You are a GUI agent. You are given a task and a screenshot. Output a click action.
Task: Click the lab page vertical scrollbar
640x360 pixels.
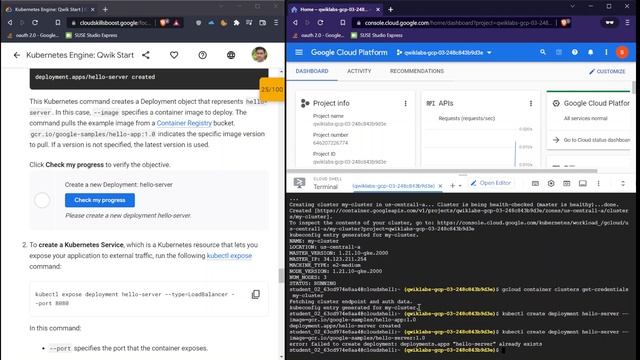tap(281, 276)
